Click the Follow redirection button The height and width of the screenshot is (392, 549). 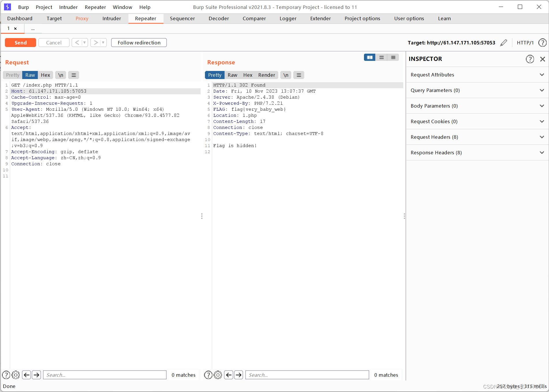click(x=139, y=42)
